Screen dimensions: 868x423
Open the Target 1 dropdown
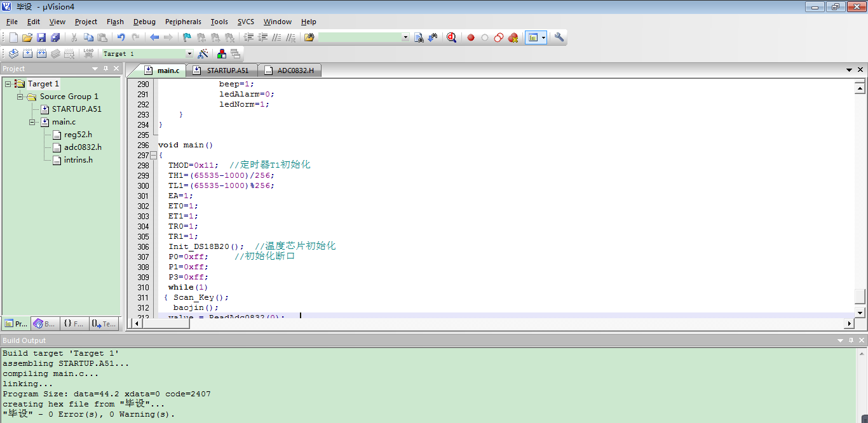tap(189, 54)
